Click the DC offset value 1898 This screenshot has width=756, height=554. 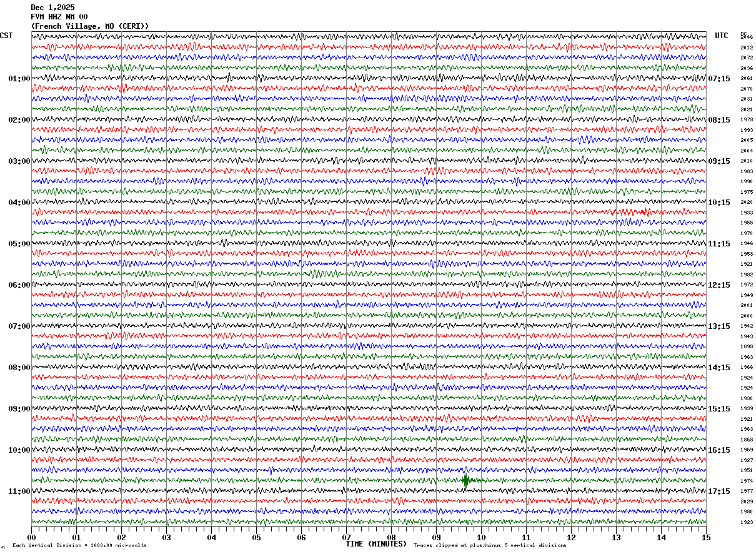click(747, 346)
